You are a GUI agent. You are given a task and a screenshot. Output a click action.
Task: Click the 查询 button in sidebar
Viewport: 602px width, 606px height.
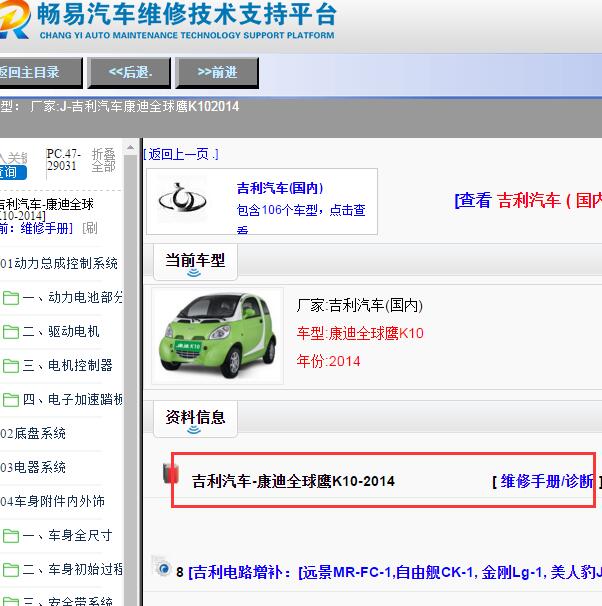point(12,172)
